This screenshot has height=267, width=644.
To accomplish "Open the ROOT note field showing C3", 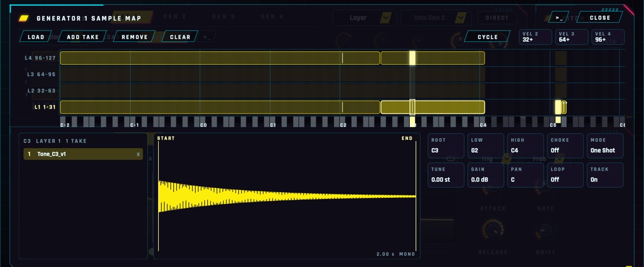I will coord(446,146).
